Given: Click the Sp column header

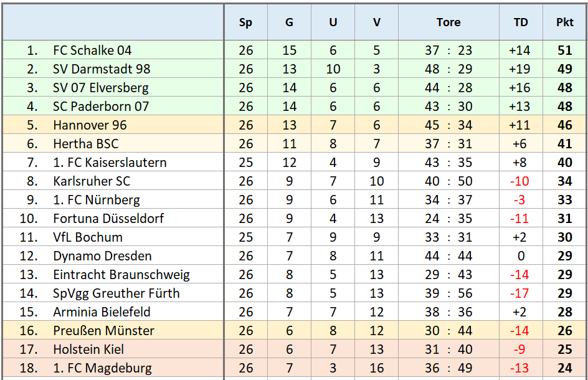Looking at the screenshot, I should 245,22.
